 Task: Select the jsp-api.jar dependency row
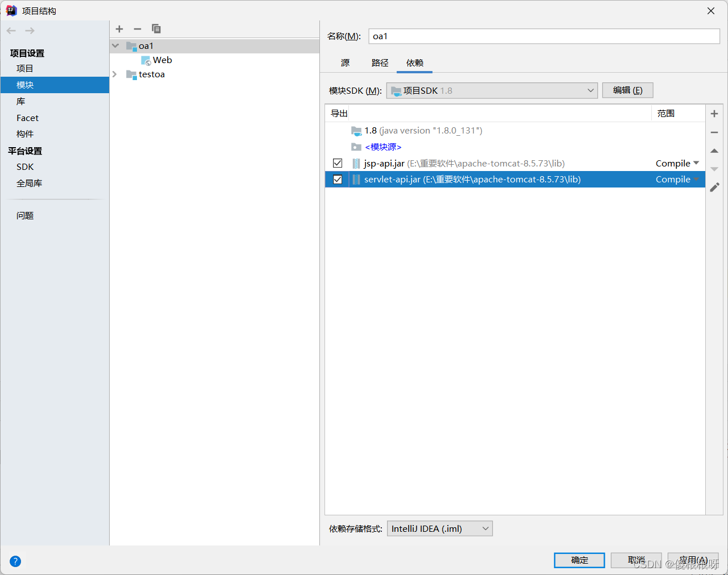tap(515, 164)
